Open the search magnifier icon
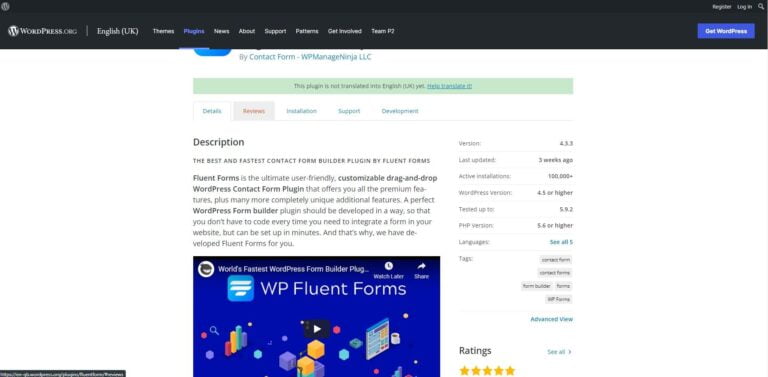Viewport: 768px width, 377px height. pyautogui.click(x=761, y=6)
